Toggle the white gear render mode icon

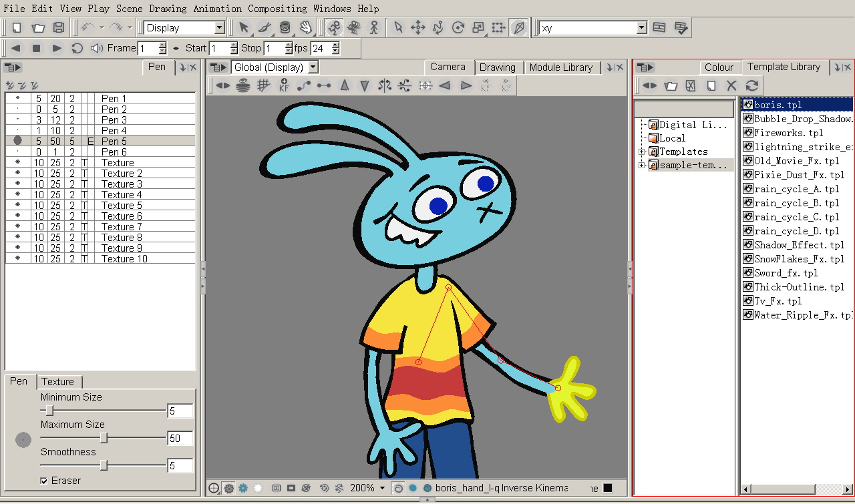(257, 488)
